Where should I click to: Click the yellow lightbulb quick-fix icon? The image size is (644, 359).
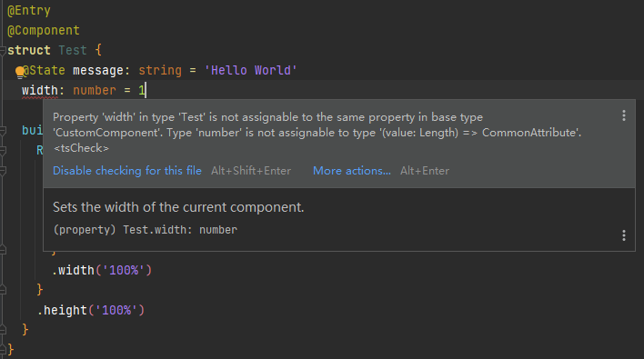19,72
